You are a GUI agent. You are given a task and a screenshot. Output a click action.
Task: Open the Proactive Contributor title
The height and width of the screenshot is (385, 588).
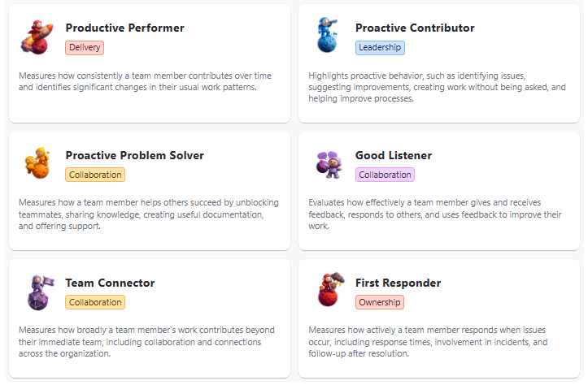pos(415,28)
